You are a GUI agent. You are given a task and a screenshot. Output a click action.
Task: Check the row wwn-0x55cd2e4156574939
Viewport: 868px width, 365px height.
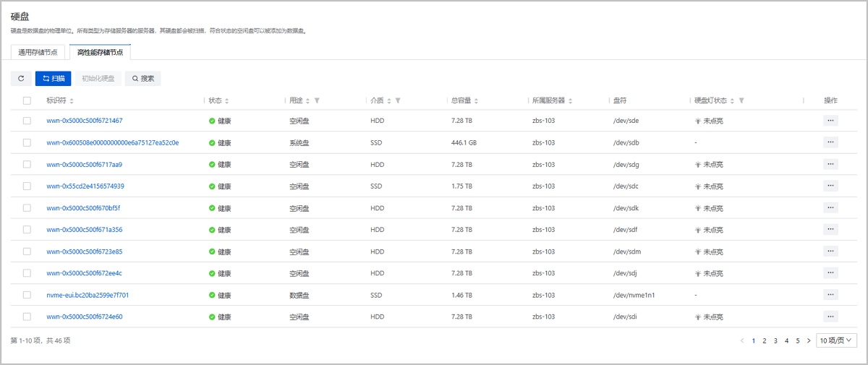click(27, 186)
